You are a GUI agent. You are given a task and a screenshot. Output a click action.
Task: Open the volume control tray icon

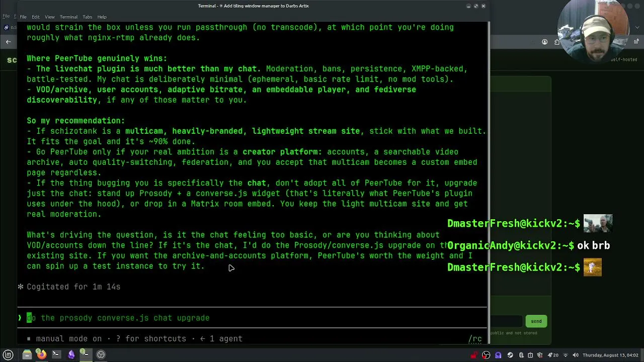point(576,355)
